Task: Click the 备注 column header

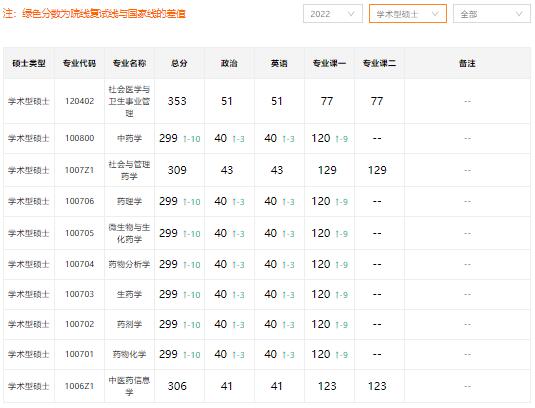Action: [x=467, y=63]
